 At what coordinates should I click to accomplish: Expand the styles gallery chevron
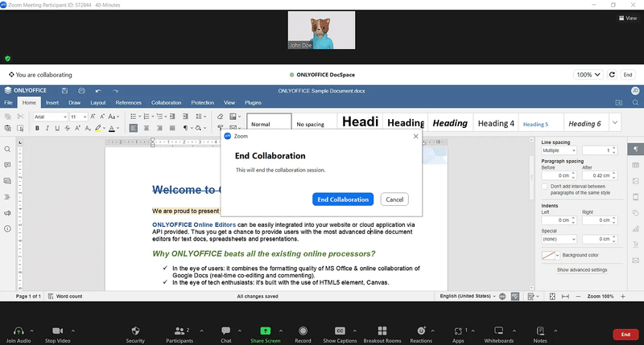pos(615,123)
